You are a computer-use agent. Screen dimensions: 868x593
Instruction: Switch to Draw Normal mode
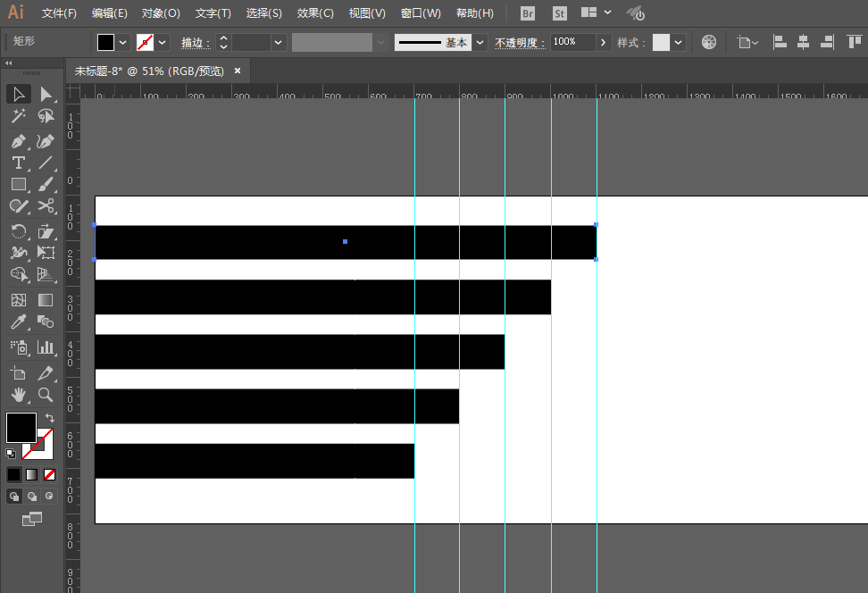click(14, 497)
